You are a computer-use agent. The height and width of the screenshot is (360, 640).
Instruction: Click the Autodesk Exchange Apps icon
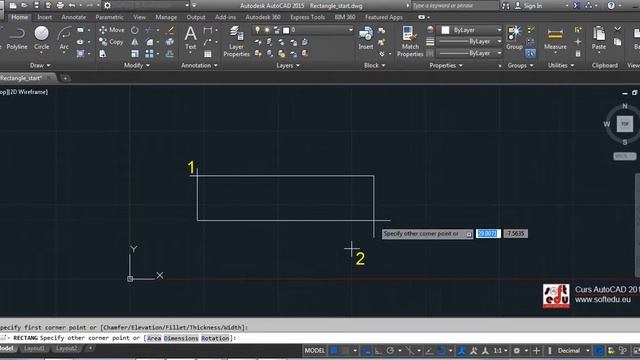coord(577,5)
